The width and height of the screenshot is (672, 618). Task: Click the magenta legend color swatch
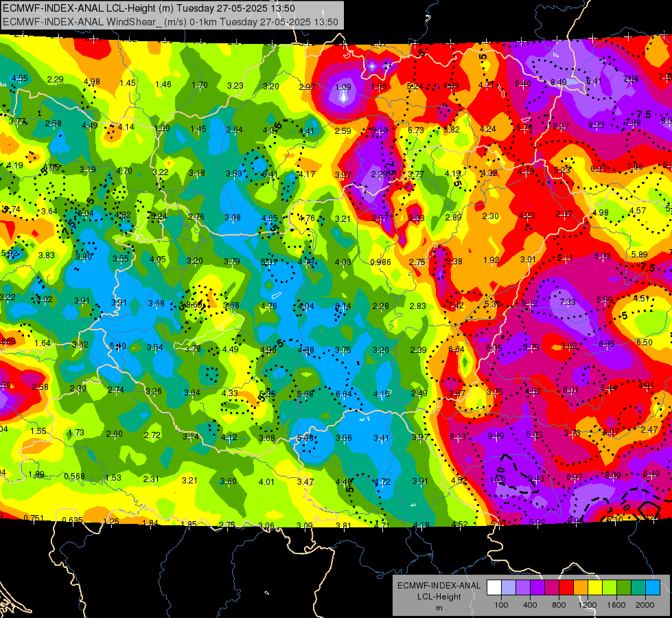tap(552, 588)
